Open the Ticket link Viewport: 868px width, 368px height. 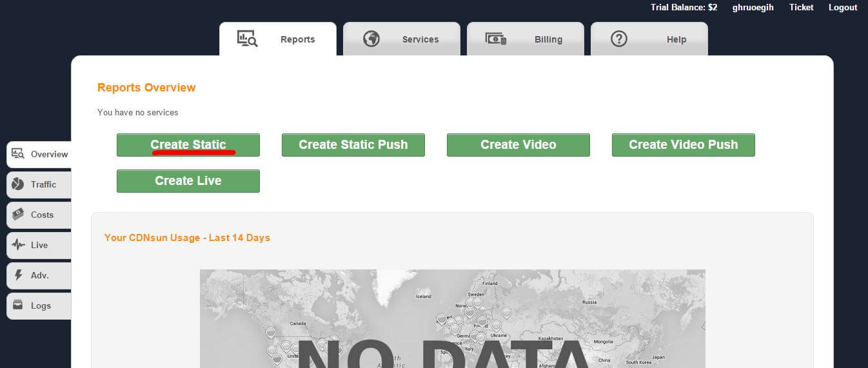coord(801,7)
